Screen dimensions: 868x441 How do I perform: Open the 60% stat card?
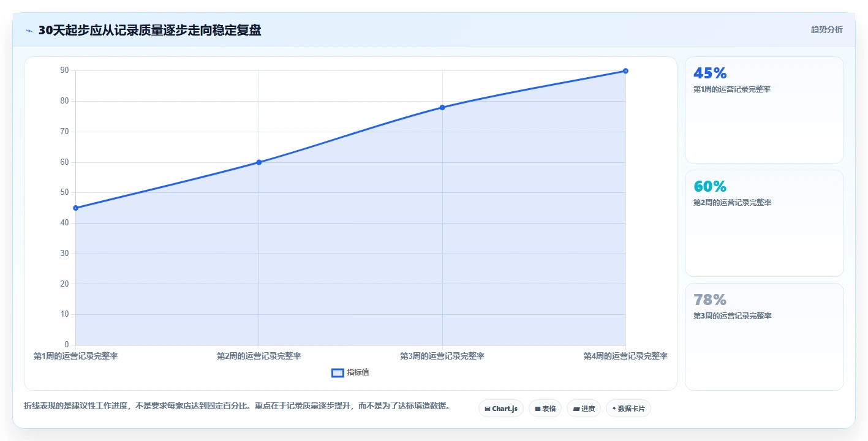764,224
